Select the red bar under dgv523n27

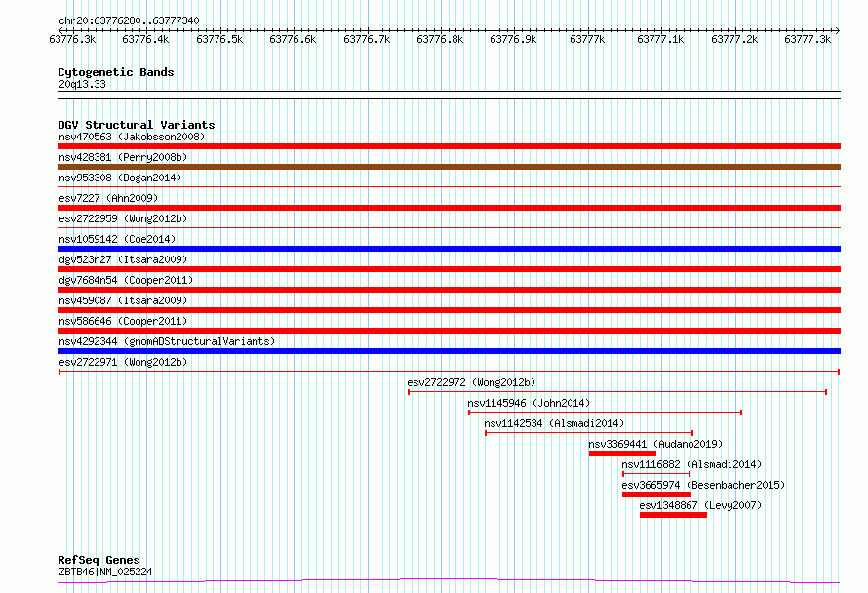(x=449, y=269)
